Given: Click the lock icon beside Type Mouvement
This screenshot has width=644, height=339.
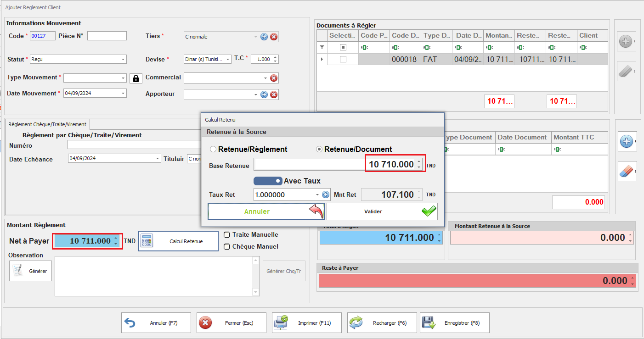Looking at the screenshot, I should tap(136, 78).
